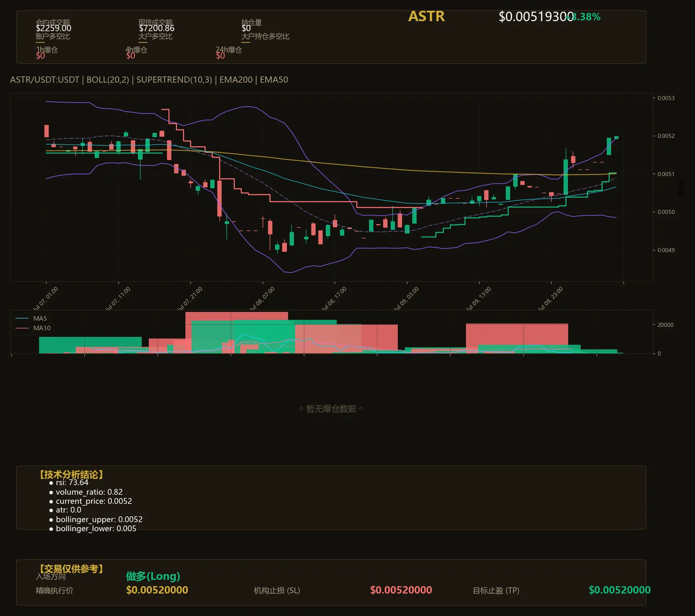Click the 大户持仓多空比 label

(266, 37)
